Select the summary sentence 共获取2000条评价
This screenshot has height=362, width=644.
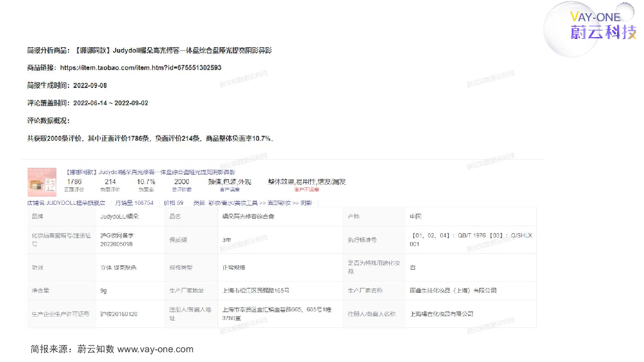(x=150, y=138)
